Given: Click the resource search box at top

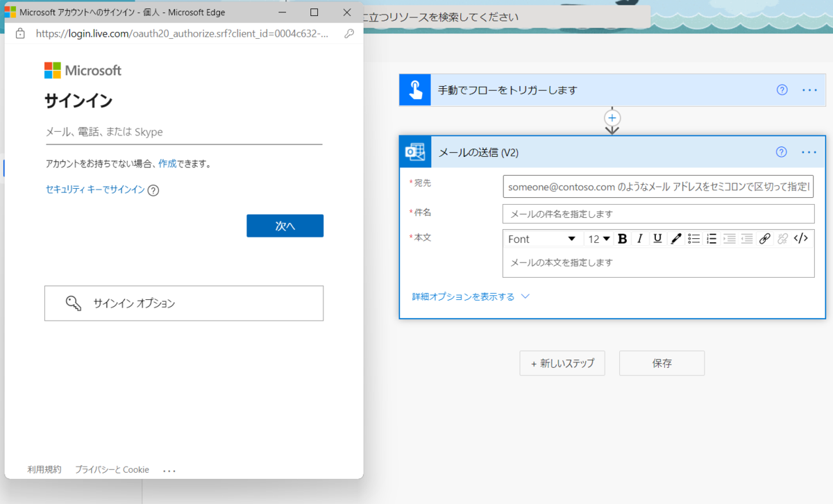Looking at the screenshot, I should pos(507,17).
